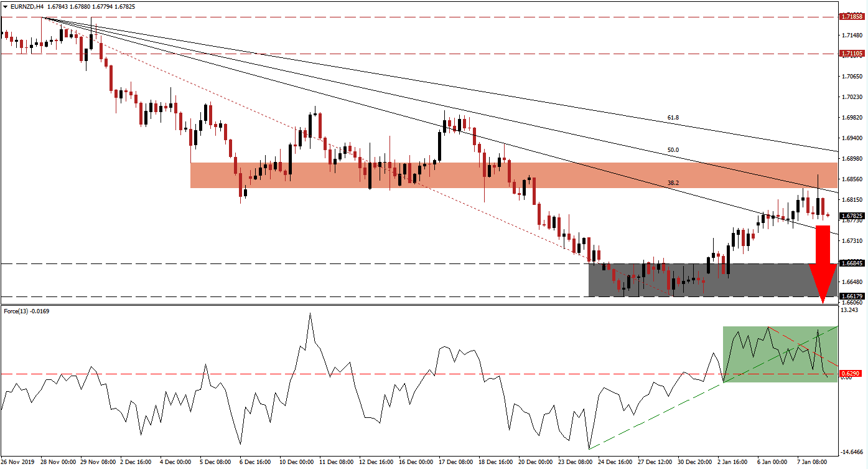Click the 13.243 indicator scale value

pyautogui.click(x=849, y=310)
